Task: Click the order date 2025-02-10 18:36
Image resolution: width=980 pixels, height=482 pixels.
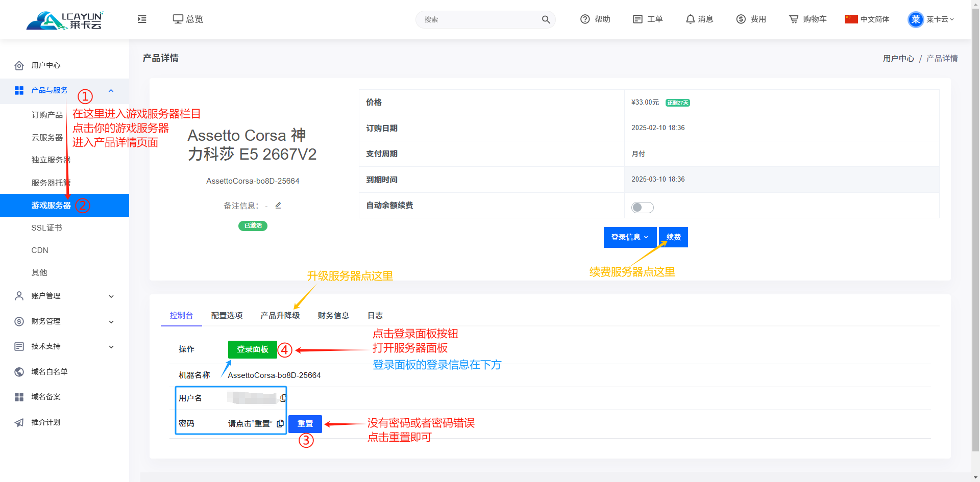Action: (x=658, y=128)
